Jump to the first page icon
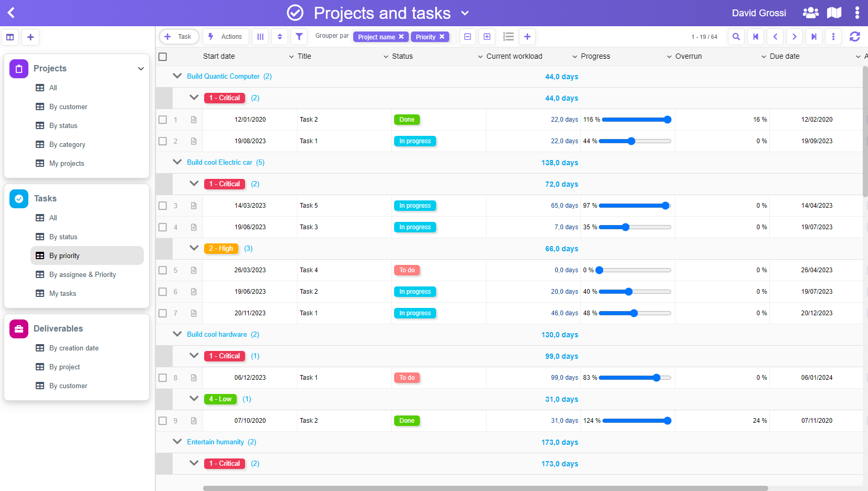 [756, 37]
